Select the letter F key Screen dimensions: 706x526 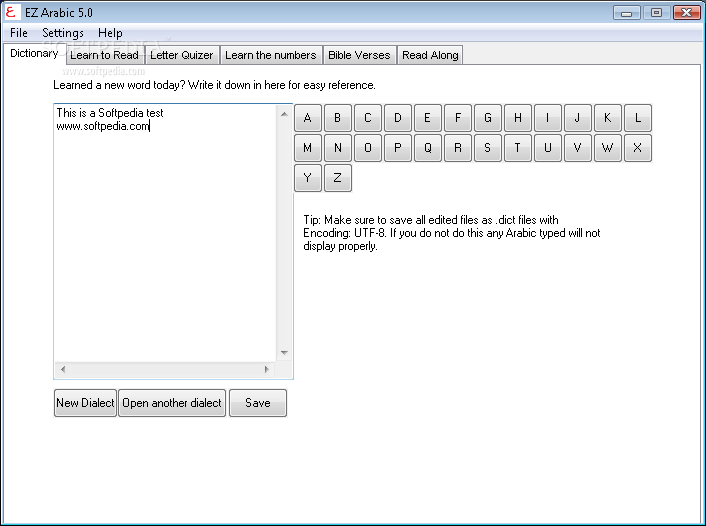[x=458, y=118]
